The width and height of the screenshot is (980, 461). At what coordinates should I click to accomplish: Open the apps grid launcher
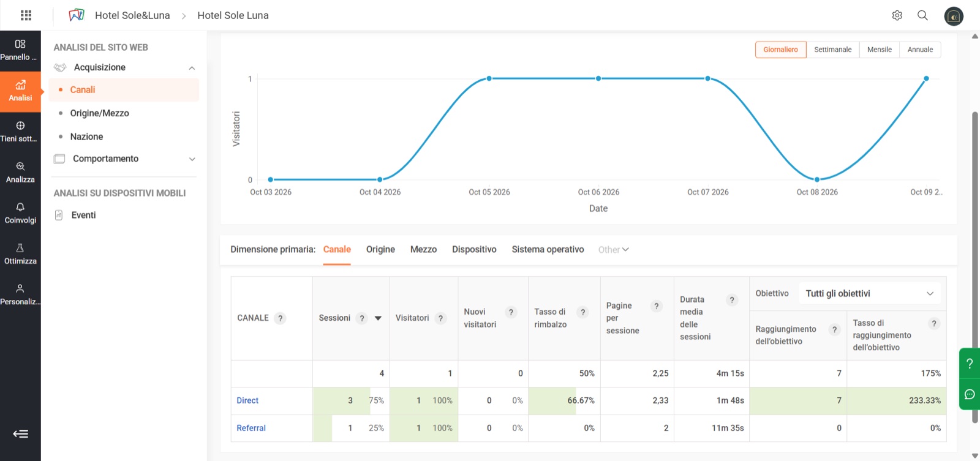tap(26, 15)
